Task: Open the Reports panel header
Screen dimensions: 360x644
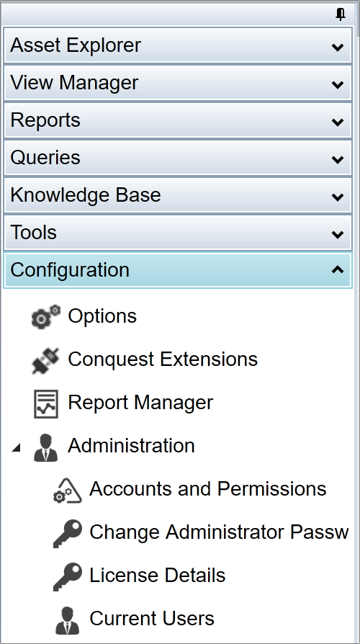Action: [x=178, y=120]
